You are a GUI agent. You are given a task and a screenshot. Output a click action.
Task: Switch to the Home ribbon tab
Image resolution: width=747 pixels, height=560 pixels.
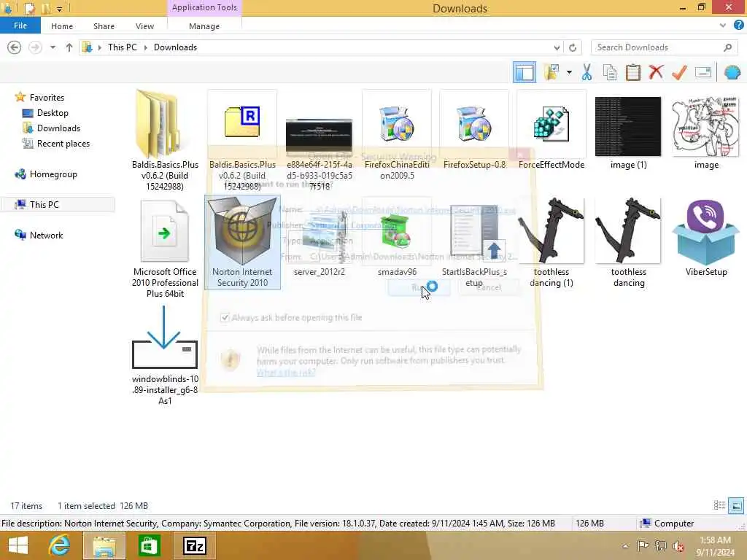(62, 26)
